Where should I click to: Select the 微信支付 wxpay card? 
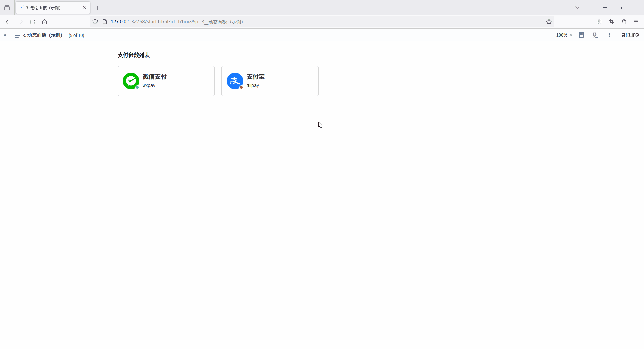pyautogui.click(x=178, y=81)
